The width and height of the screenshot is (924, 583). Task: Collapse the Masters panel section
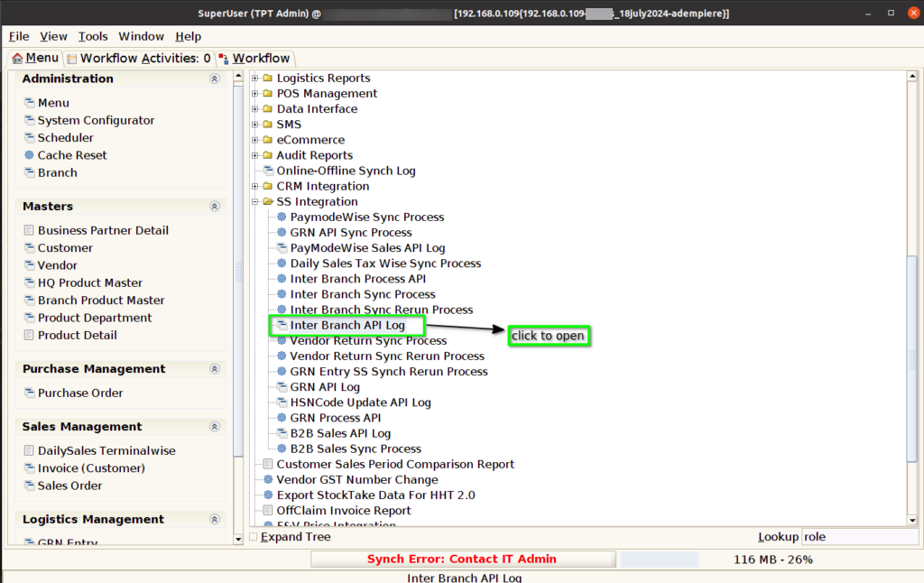tap(215, 207)
